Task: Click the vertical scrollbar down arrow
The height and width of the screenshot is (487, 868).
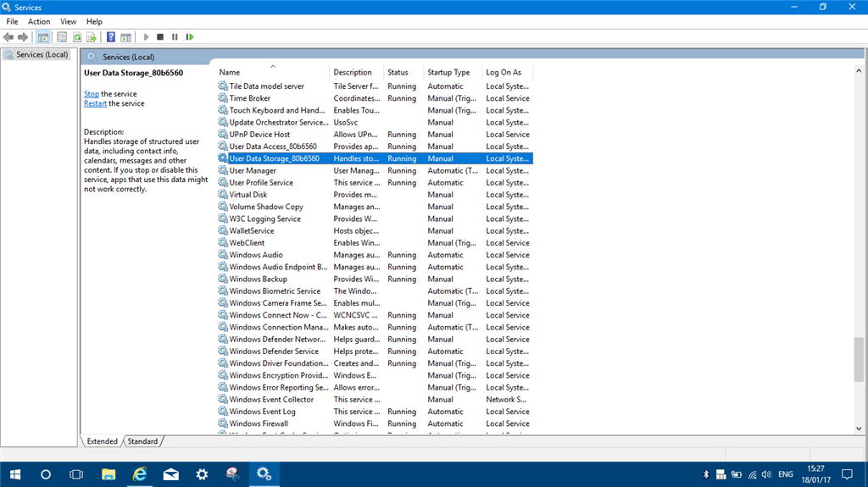Action: tap(859, 429)
